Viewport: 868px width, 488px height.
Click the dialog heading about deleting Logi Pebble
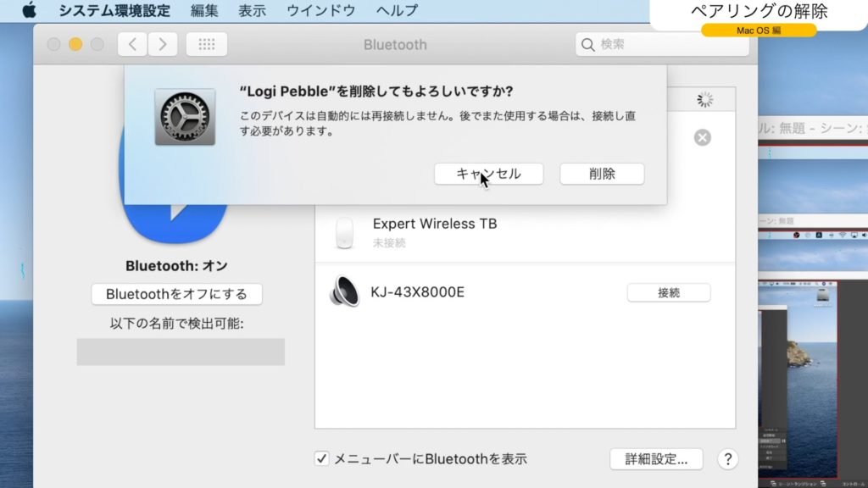[x=376, y=91]
